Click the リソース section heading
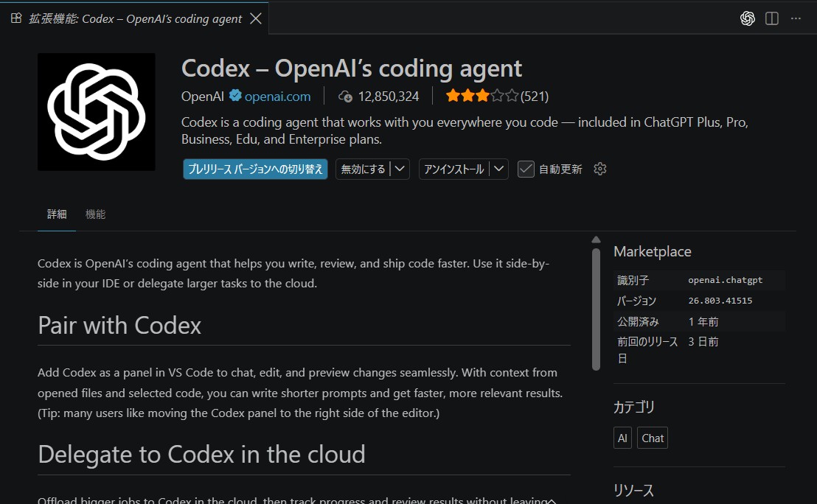This screenshot has height=504, width=817. [633, 491]
